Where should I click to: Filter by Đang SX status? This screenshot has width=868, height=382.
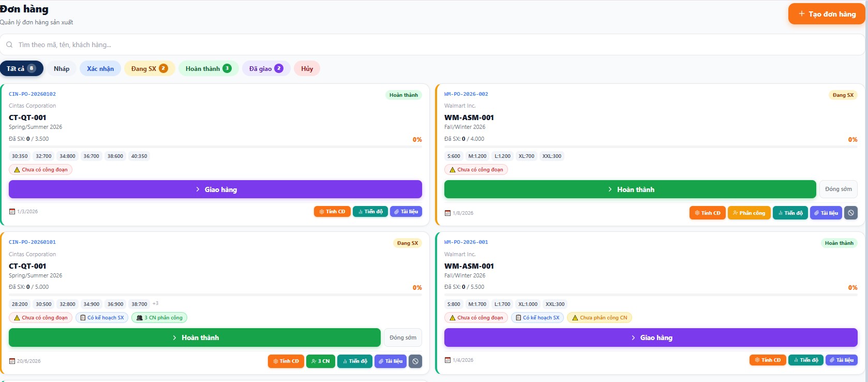click(x=149, y=68)
